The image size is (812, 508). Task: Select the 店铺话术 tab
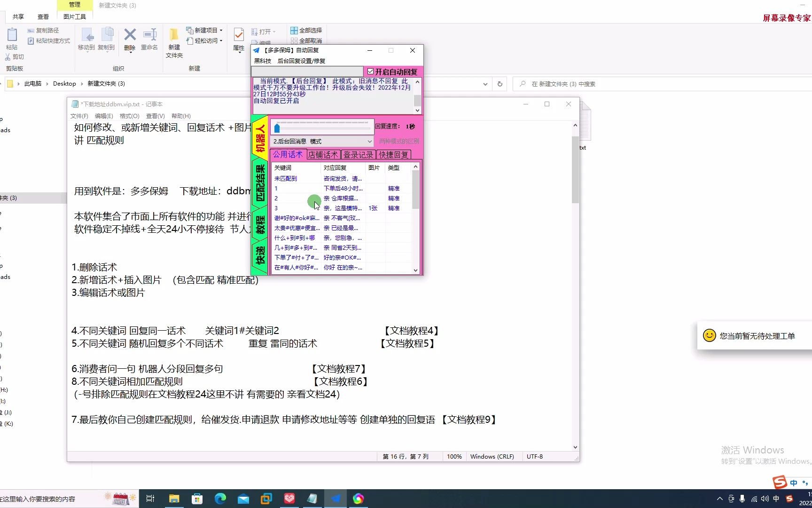point(323,155)
